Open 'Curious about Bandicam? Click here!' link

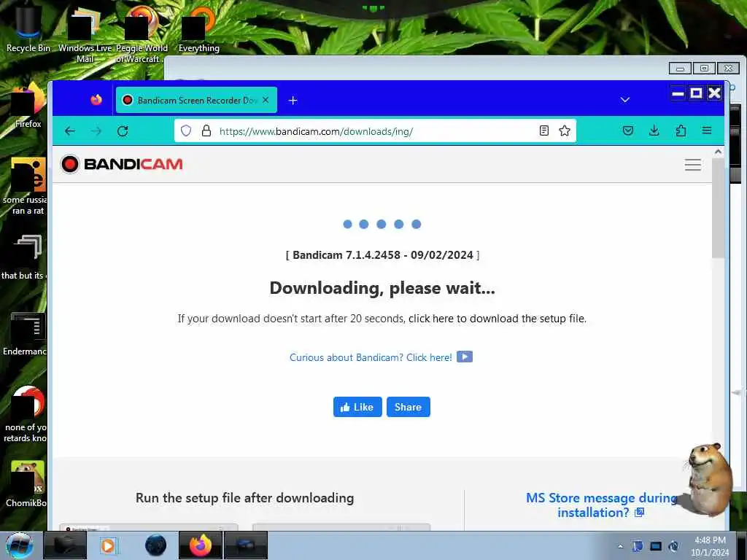point(371,357)
